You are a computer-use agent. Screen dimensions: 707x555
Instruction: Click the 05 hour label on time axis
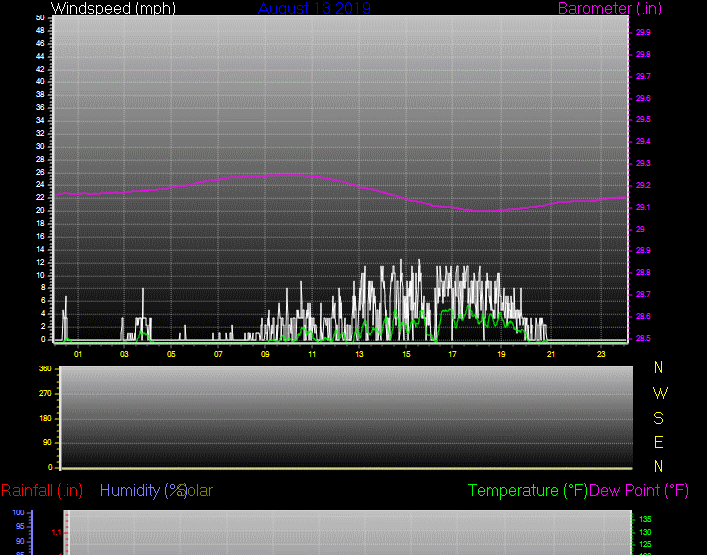coord(171,354)
